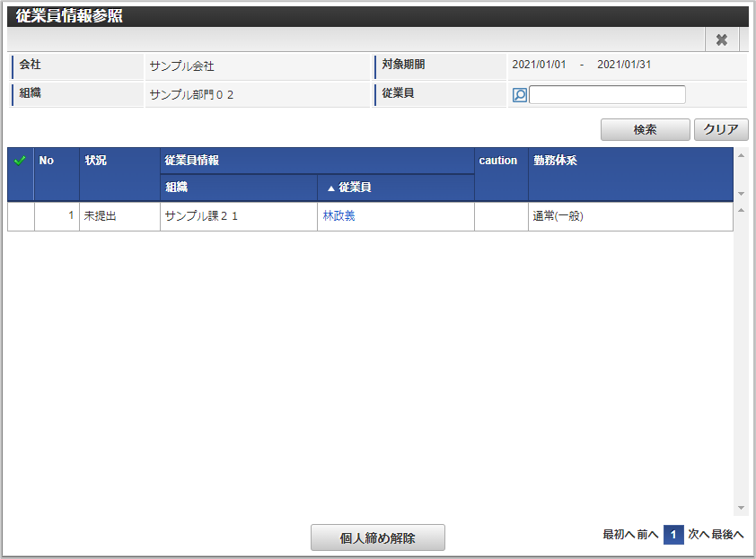Select the サンプル会社 company value
756x559 pixels.
pyautogui.click(x=181, y=66)
